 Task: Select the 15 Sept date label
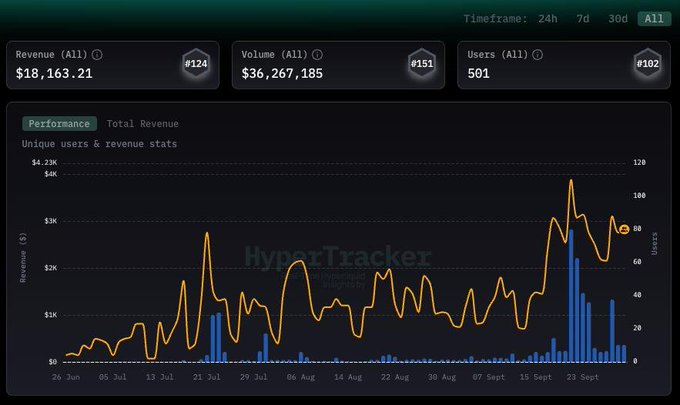536,377
